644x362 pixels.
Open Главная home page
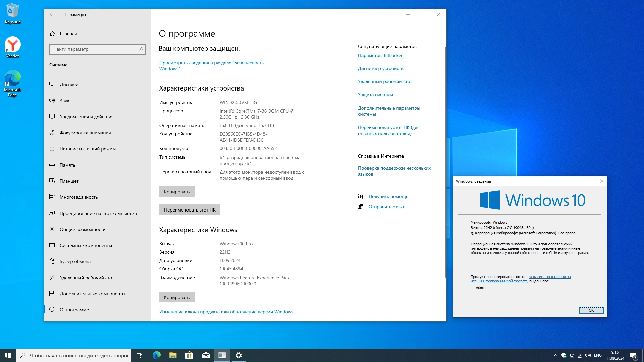pyautogui.click(x=68, y=34)
